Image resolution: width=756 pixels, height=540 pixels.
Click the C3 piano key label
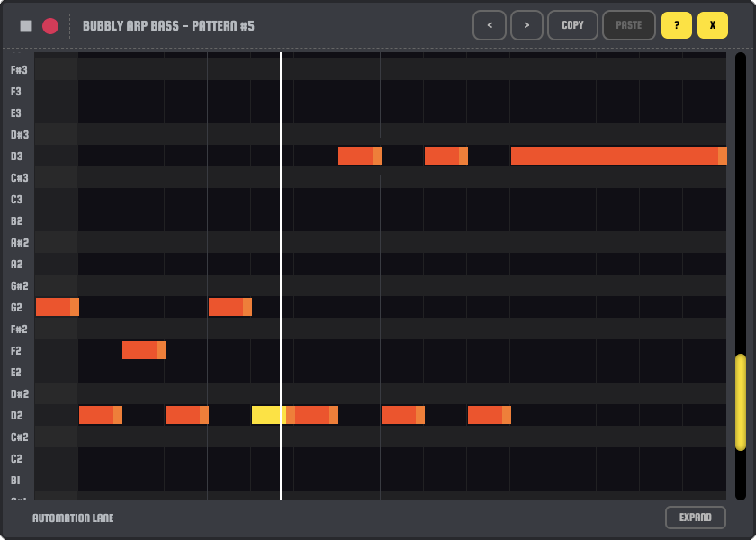[x=17, y=199]
